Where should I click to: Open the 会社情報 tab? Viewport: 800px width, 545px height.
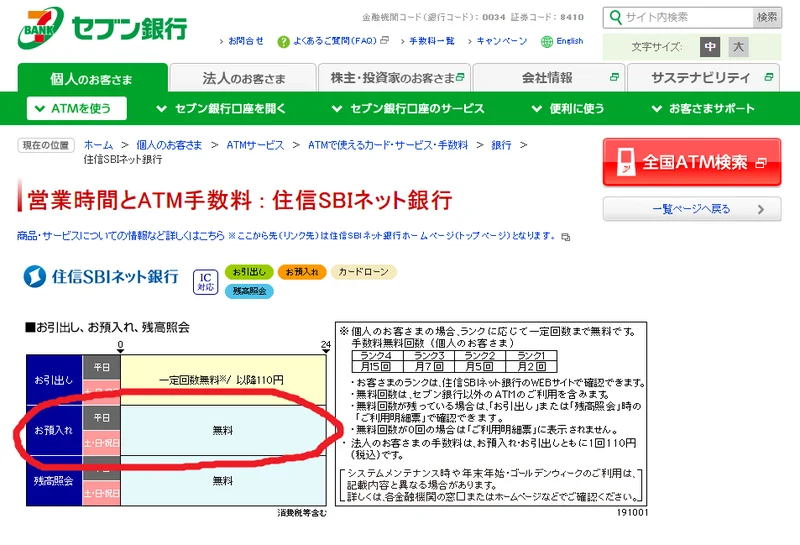pyautogui.click(x=549, y=78)
